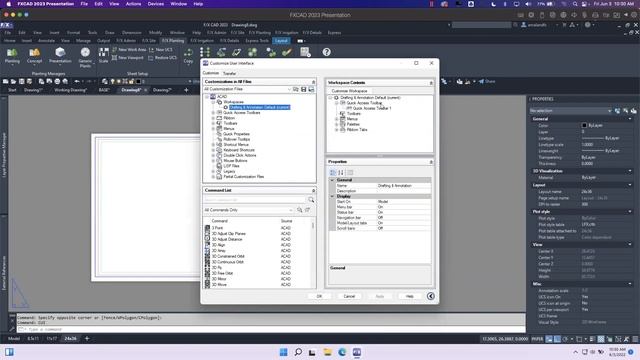Click the New Work Area icon

(x=115, y=50)
